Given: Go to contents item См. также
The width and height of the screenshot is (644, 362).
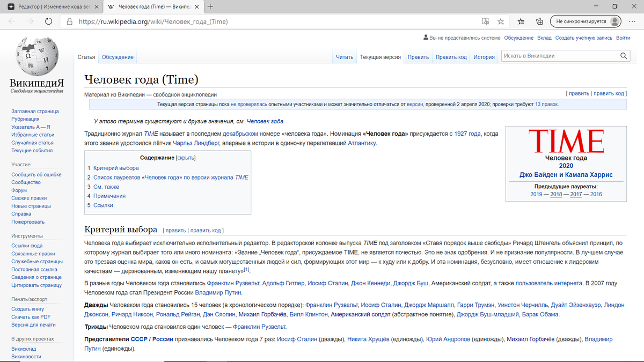Looking at the screenshot, I should [106, 187].
